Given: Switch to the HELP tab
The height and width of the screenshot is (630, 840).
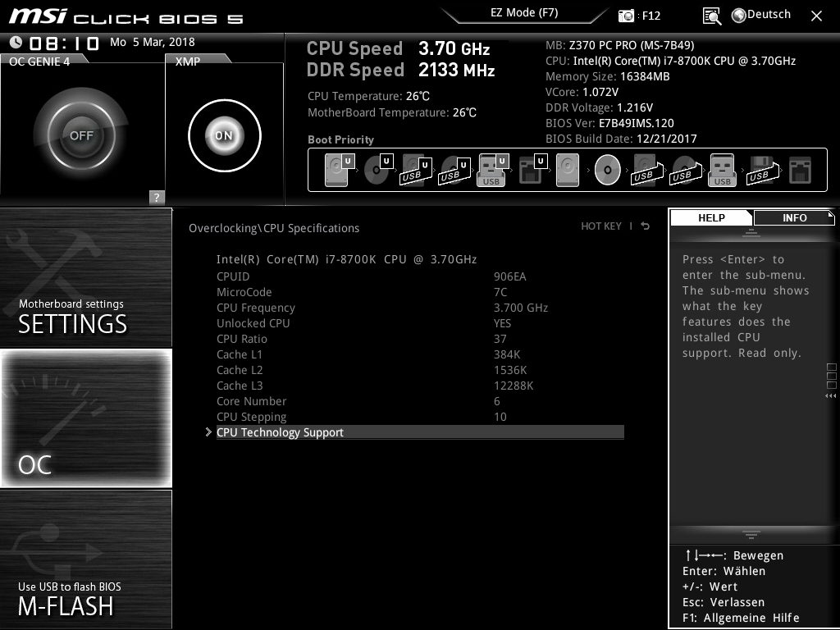Looking at the screenshot, I should click(x=711, y=217).
